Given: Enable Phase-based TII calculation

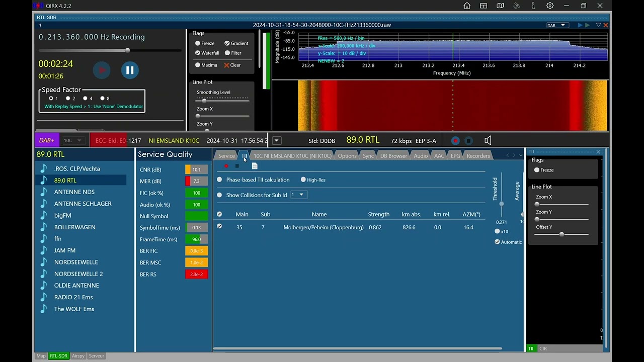Looking at the screenshot, I should pos(219,179).
